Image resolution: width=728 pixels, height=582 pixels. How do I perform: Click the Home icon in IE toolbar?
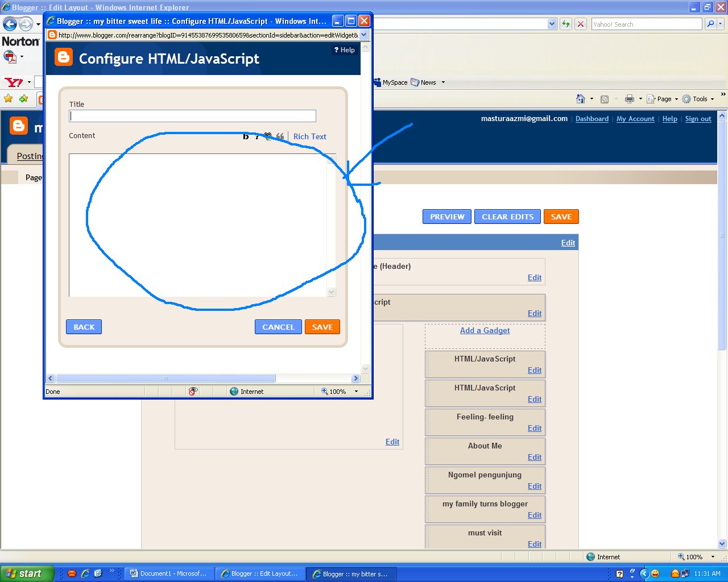point(581,99)
